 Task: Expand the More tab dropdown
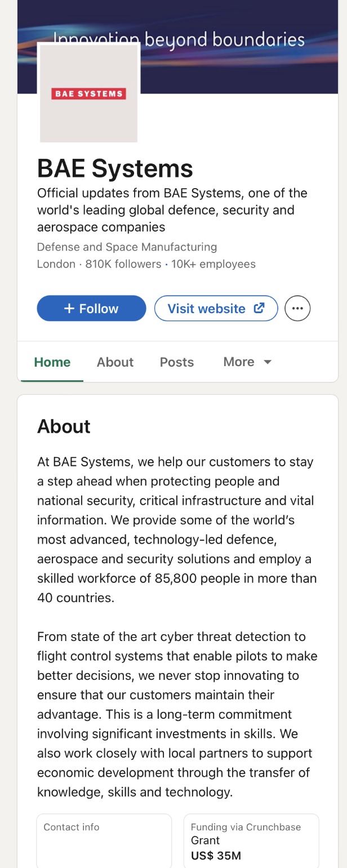click(248, 362)
